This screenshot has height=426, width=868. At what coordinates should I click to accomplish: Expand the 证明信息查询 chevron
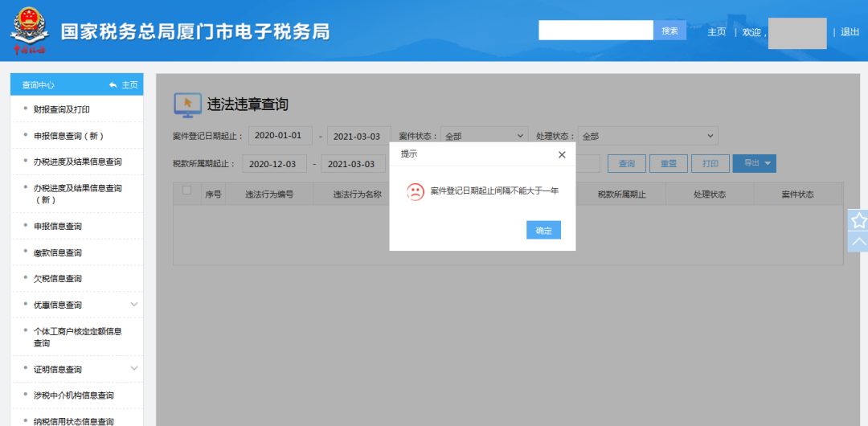[x=134, y=368]
